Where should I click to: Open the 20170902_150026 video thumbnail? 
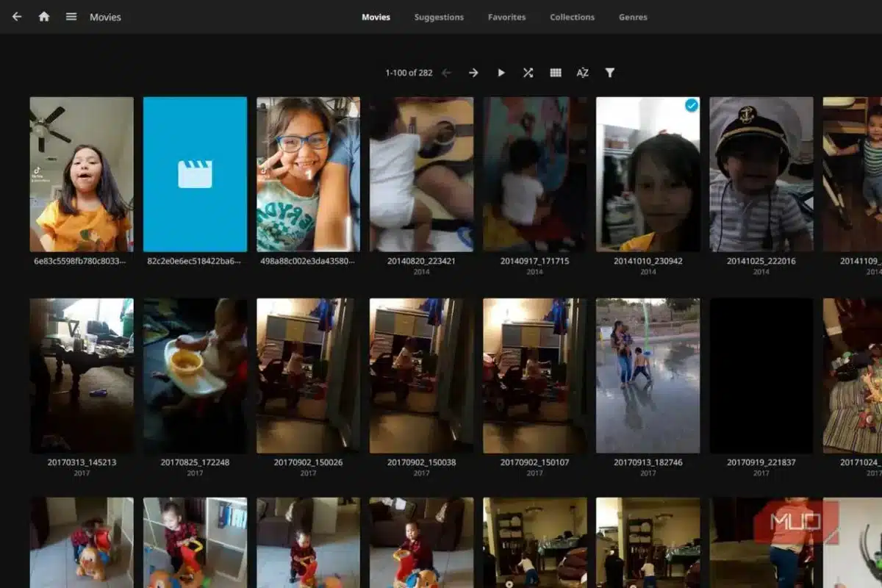click(308, 376)
